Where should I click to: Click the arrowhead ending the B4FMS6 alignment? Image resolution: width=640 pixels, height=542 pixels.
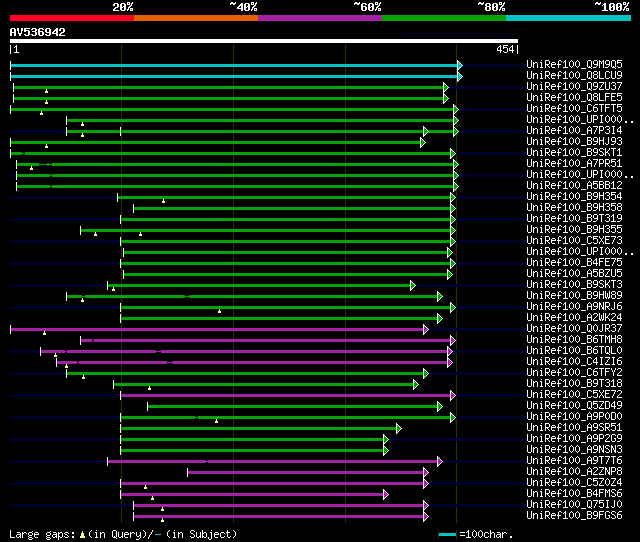click(x=386, y=495)
